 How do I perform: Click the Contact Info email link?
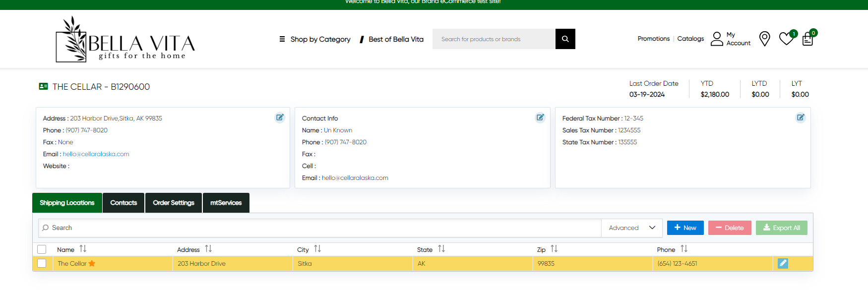(x=355, y=178)
